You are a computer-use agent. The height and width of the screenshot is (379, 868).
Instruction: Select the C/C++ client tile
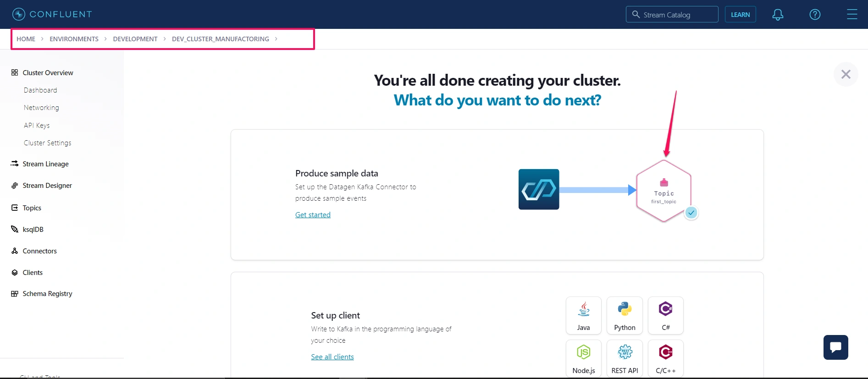[666, 358]
